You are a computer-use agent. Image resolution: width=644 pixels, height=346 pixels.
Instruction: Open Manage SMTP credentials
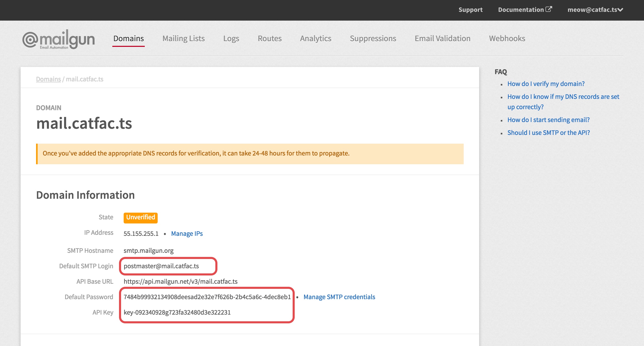339,297
